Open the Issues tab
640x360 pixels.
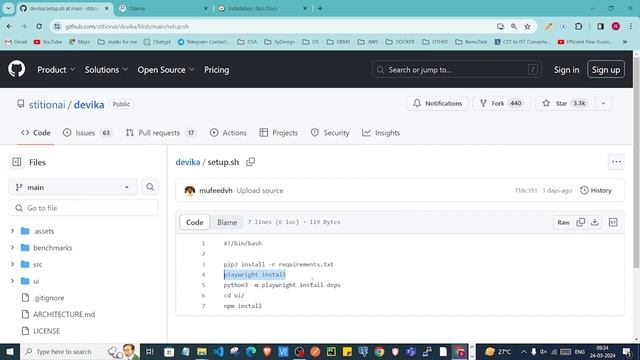[x=87, y=133]
